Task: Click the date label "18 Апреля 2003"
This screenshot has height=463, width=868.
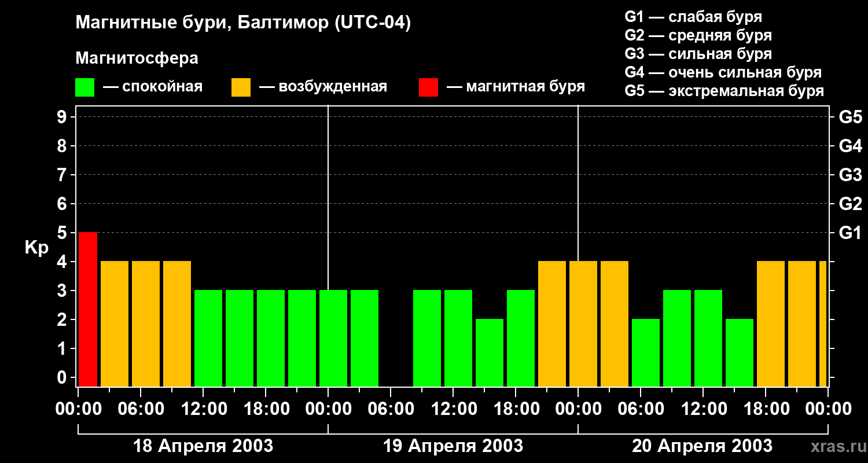Action: click(203, 446)
